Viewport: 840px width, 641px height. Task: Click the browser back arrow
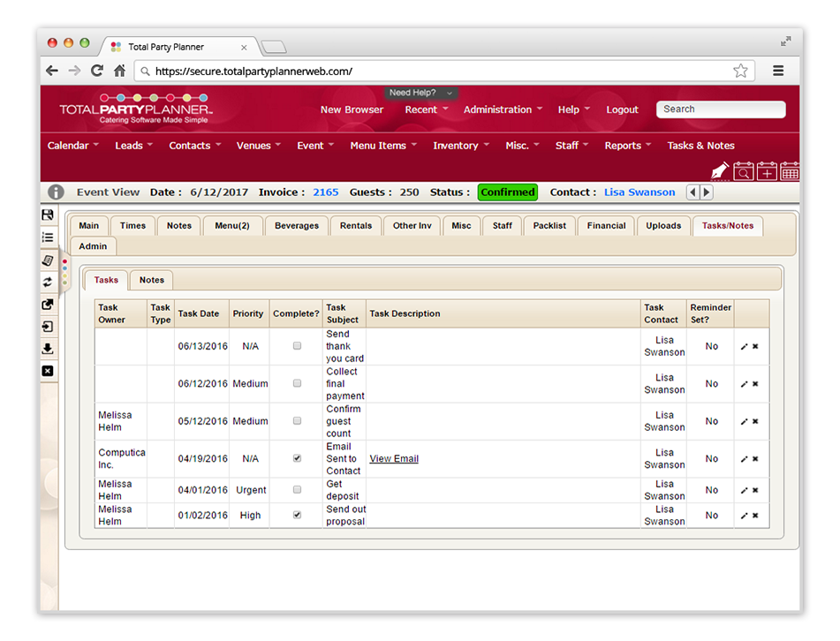(x=52, y=71)
